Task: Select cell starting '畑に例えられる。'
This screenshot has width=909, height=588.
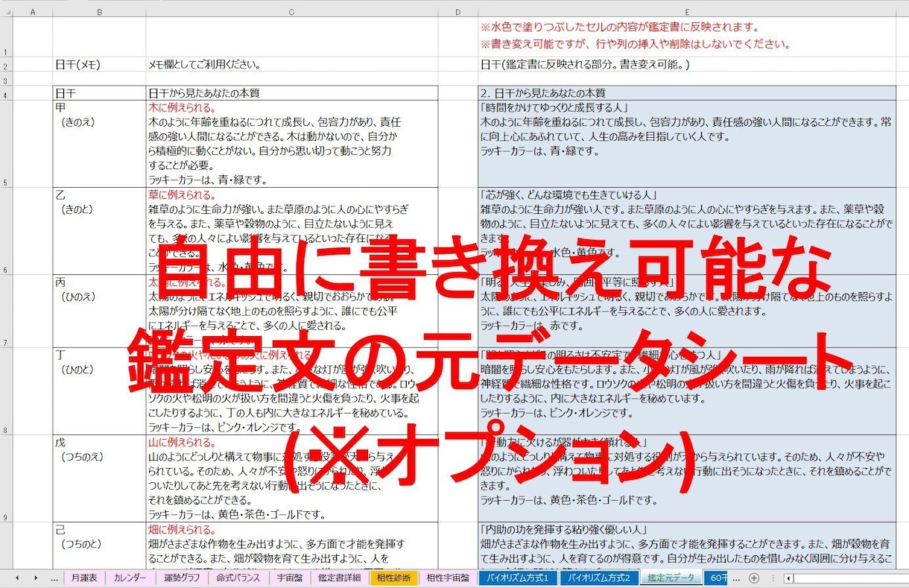Action: [x=291, y=546]
